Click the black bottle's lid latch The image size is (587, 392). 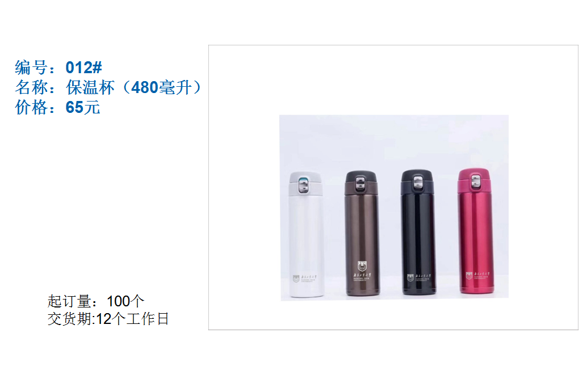(x=418, y=183)
